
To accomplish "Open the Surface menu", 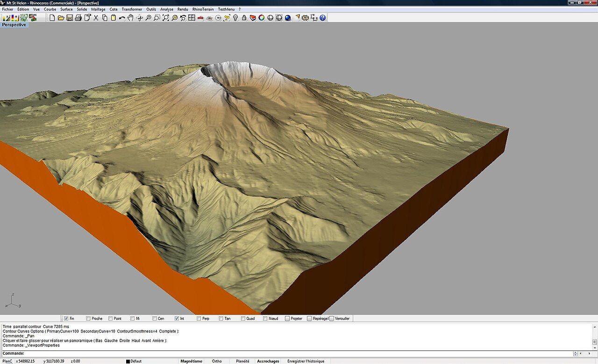I will pyautogui.click(x=66, y=9).
